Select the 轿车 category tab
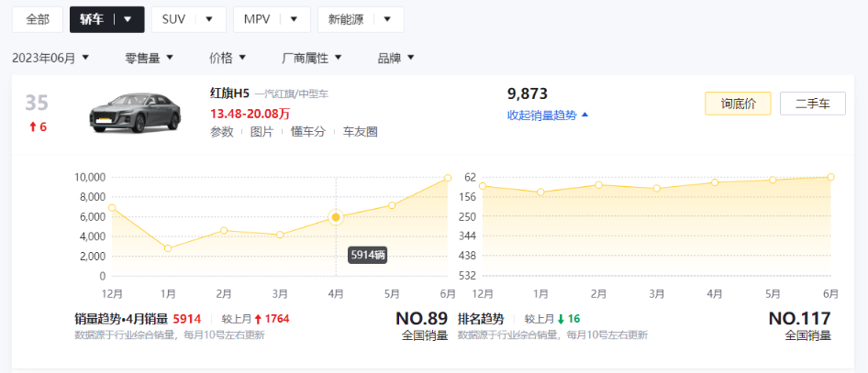The width and height of the screenshot is (868, 373). pyautogui.click(x=91, y=19)
